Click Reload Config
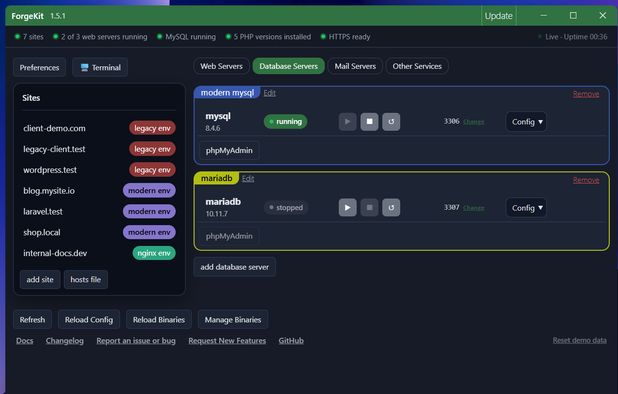 pyautogui.click(x=89, y=320)
